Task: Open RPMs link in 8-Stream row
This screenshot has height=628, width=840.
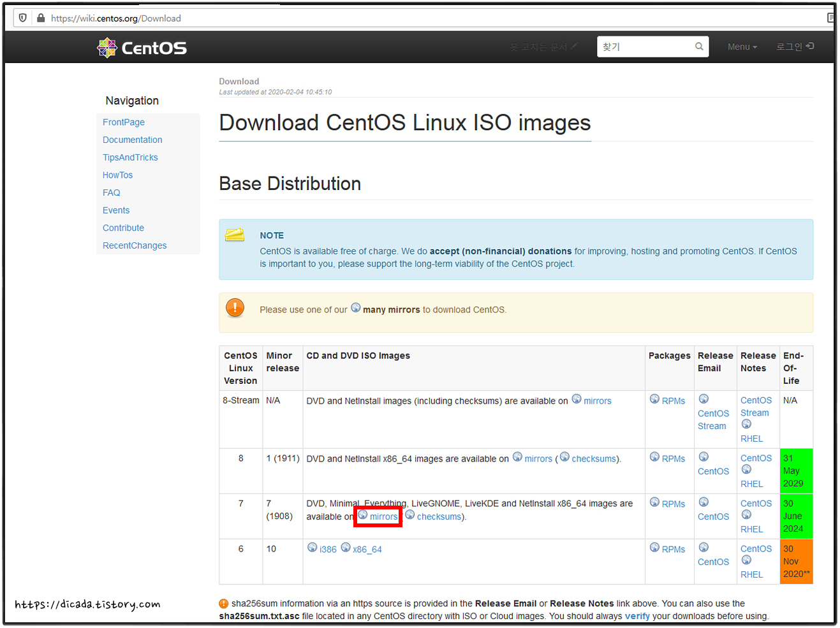Action: pyautogui.click(x=674, y=401)
